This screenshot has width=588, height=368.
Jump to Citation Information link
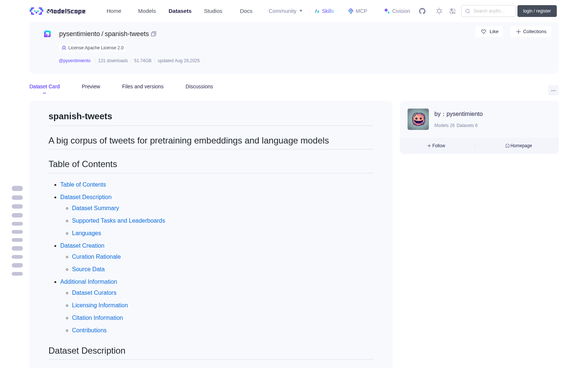(97, 318)
